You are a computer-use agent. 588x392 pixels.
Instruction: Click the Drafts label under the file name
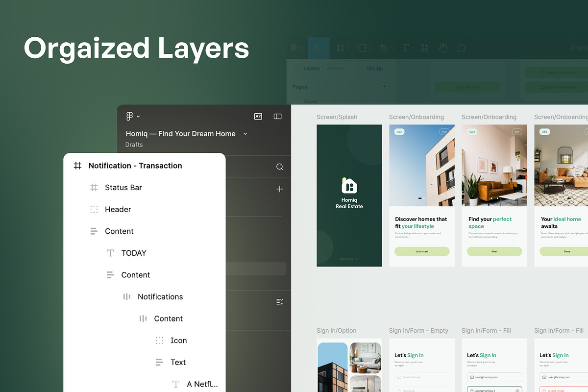(134, 145)
